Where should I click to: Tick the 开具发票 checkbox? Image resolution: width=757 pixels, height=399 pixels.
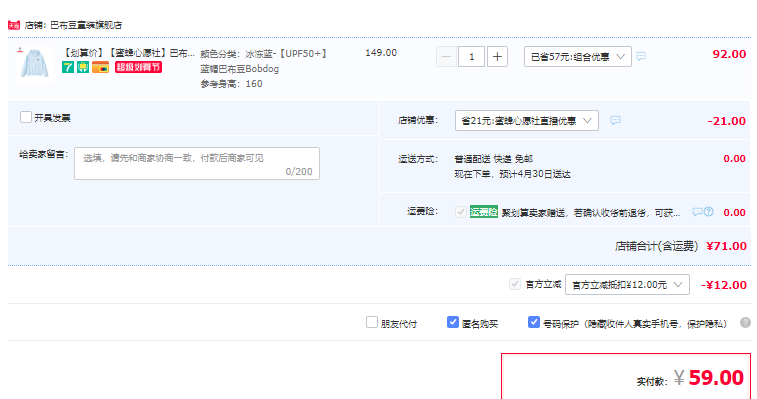(x=26, y=117)
